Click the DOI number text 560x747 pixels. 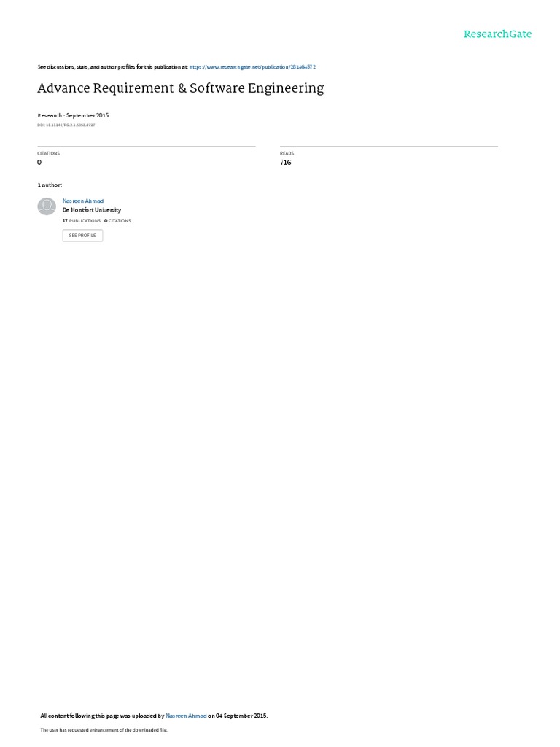(x=66, y=125)
